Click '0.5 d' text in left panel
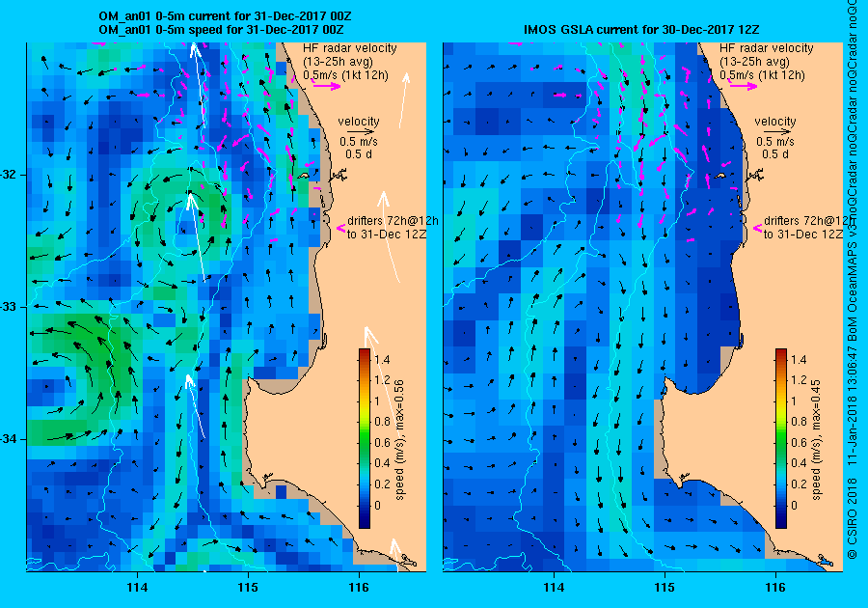Image resolution: width=868 pixels, height=608 pixels. (359, 154)
